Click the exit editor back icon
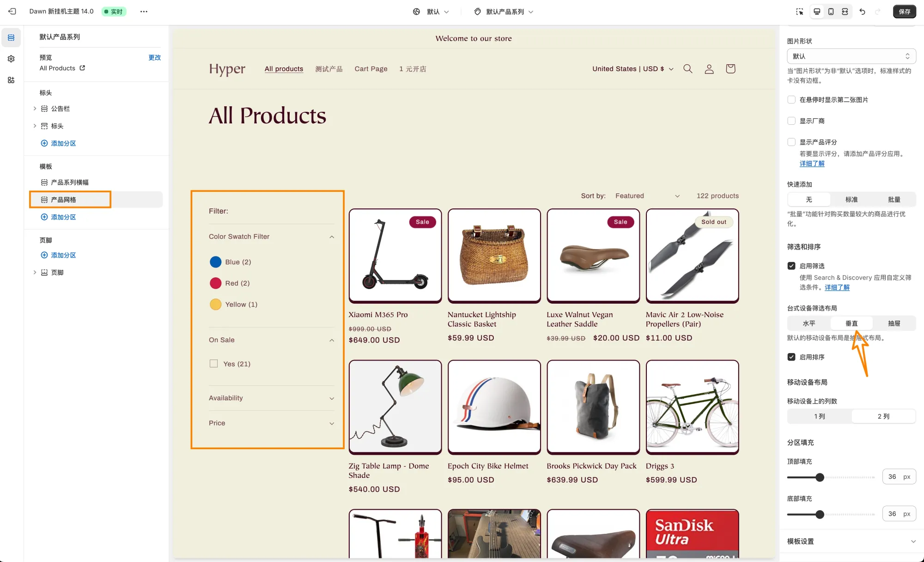 tap(12, 11)
